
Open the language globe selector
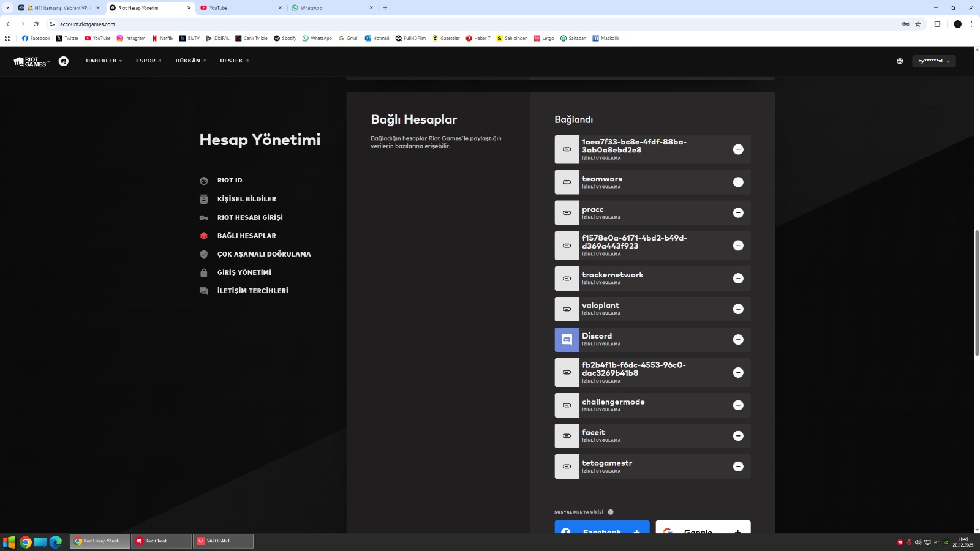pyautogui.click(x=900, y=61)
